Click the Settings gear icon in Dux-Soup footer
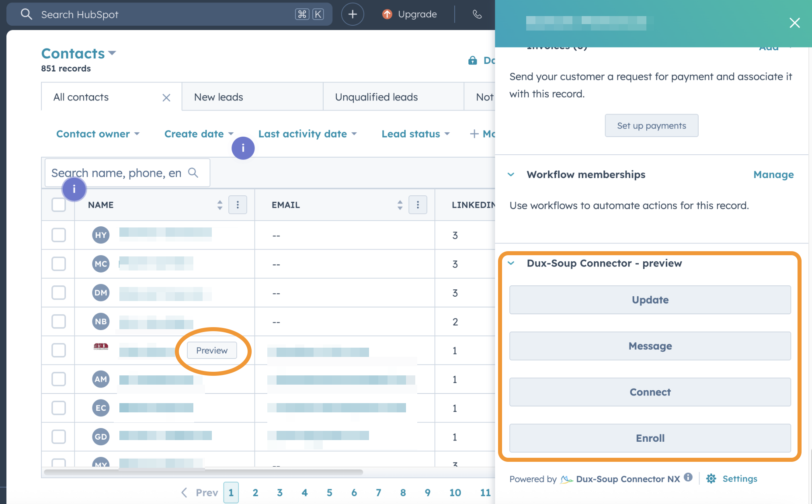 click(711, 479)
